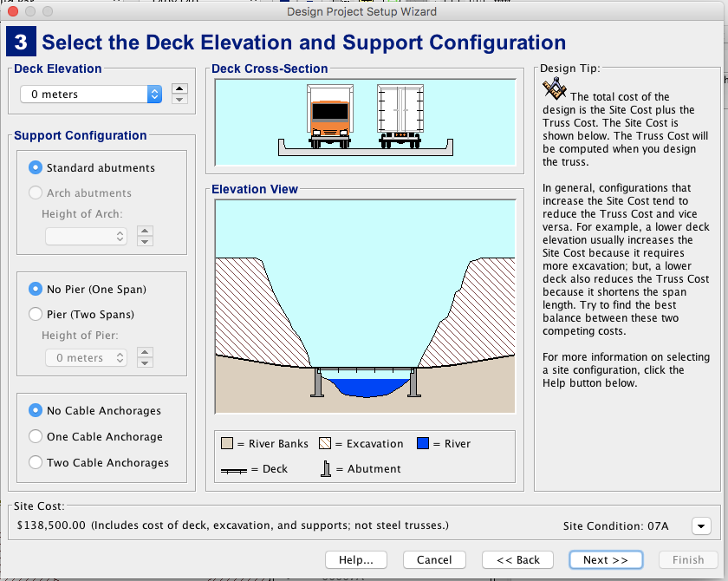Screen dimensions: 728x581
Task: Click the compass Design Tip icon
Action: point(555,88)
